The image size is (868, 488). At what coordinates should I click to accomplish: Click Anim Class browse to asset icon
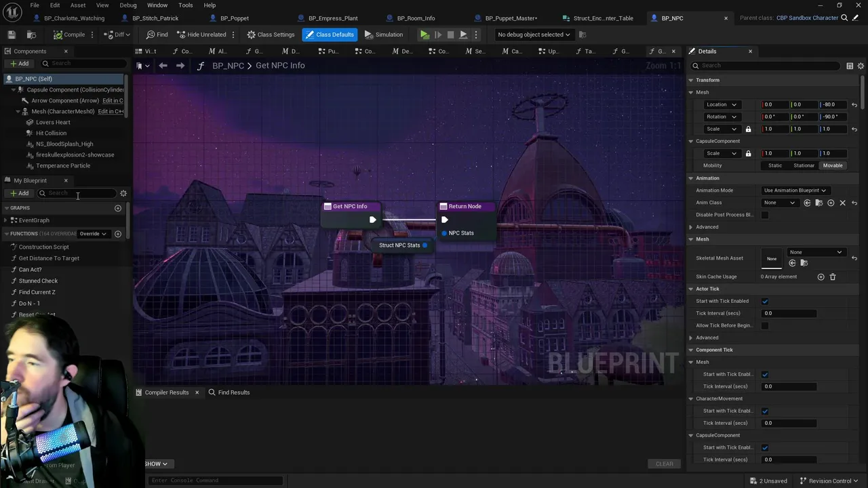pos(818,203)
